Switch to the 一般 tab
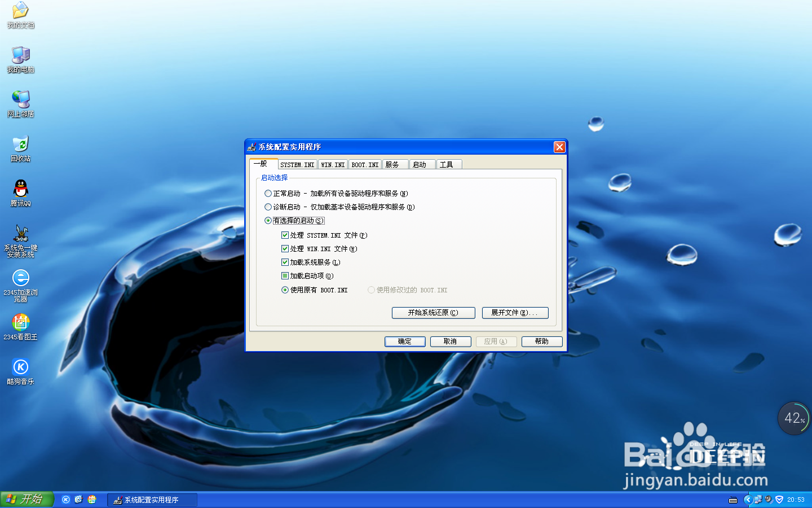 263,164
